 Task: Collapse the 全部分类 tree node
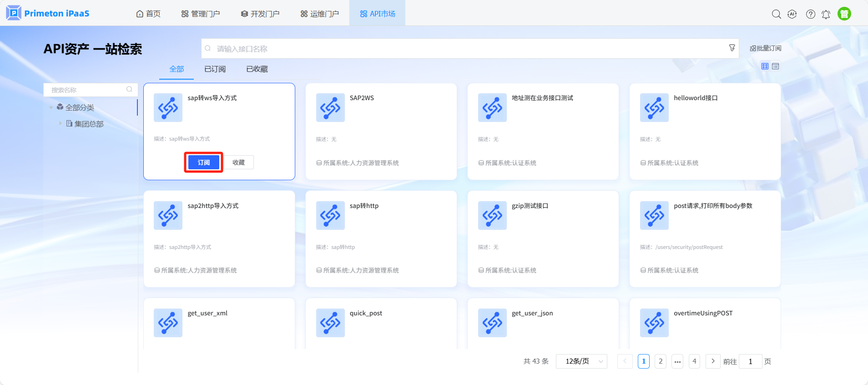pyautogui.click(x=51, y=108)
